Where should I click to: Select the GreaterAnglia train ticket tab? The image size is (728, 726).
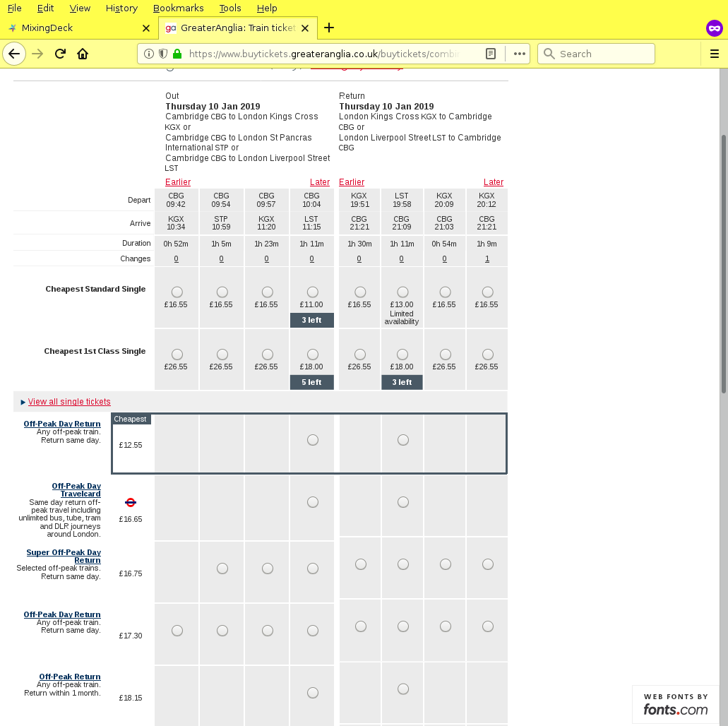(x=238, y=28)
